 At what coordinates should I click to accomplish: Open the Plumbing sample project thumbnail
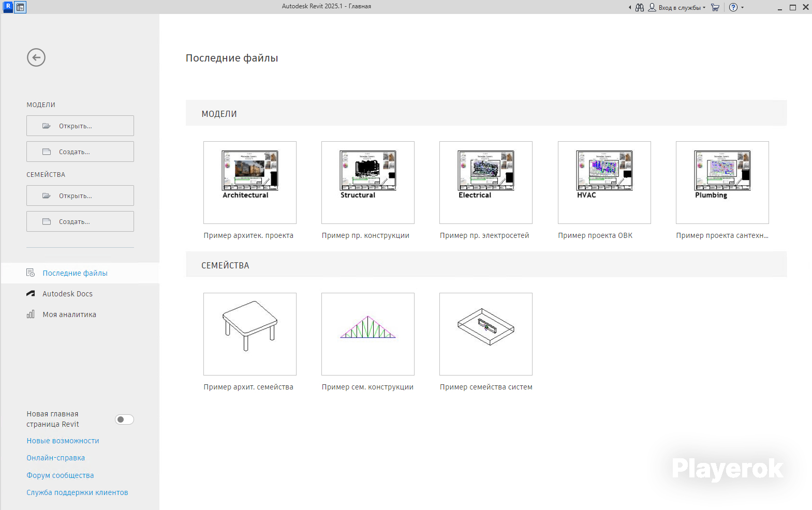[722, 183]
